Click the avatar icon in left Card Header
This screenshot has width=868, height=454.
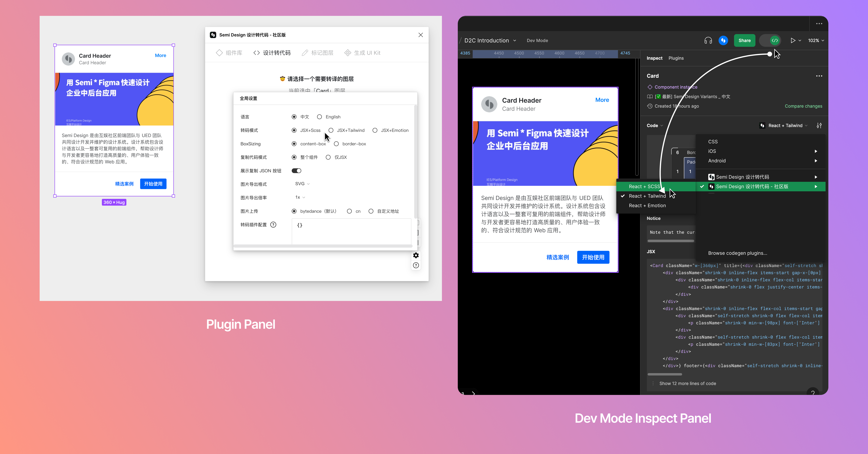(x=68, y=59)
